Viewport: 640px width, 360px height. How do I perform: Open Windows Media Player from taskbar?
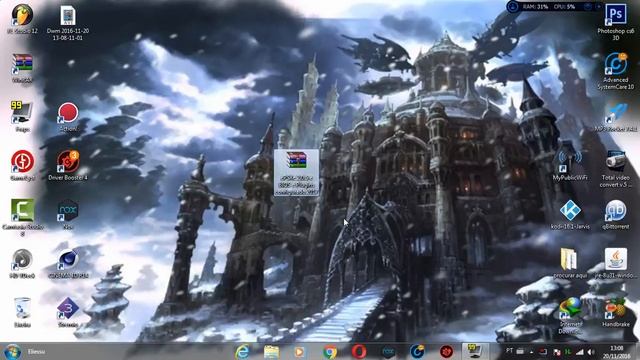pyautogui.click(x=300, y=351)
